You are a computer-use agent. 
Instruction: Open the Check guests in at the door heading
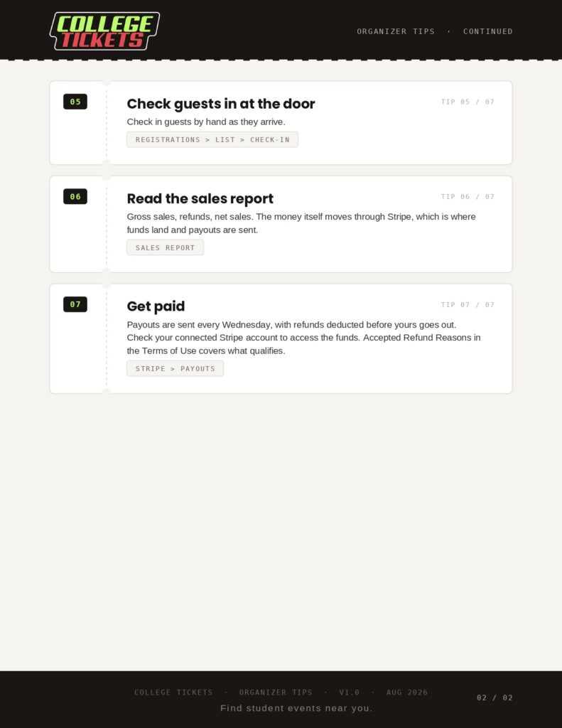point(221,104)
